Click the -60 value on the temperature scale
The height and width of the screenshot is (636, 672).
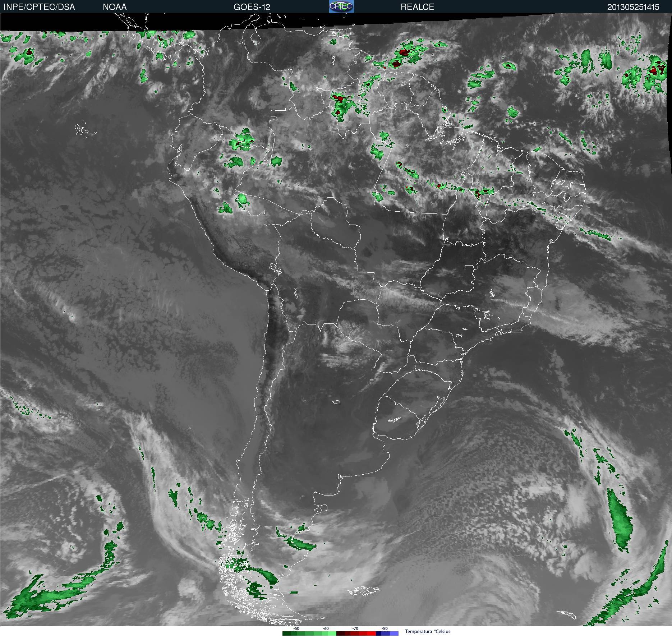[326, 628]
